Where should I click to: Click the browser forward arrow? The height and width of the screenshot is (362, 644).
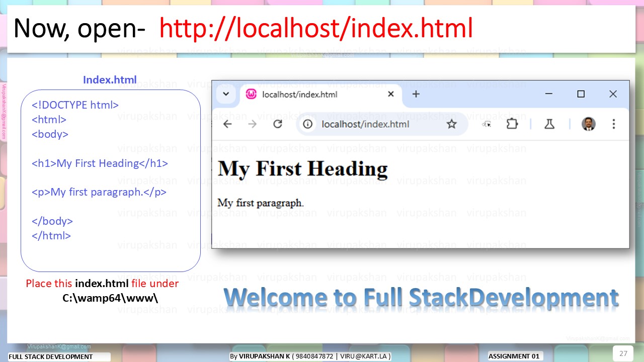[253, 124]
